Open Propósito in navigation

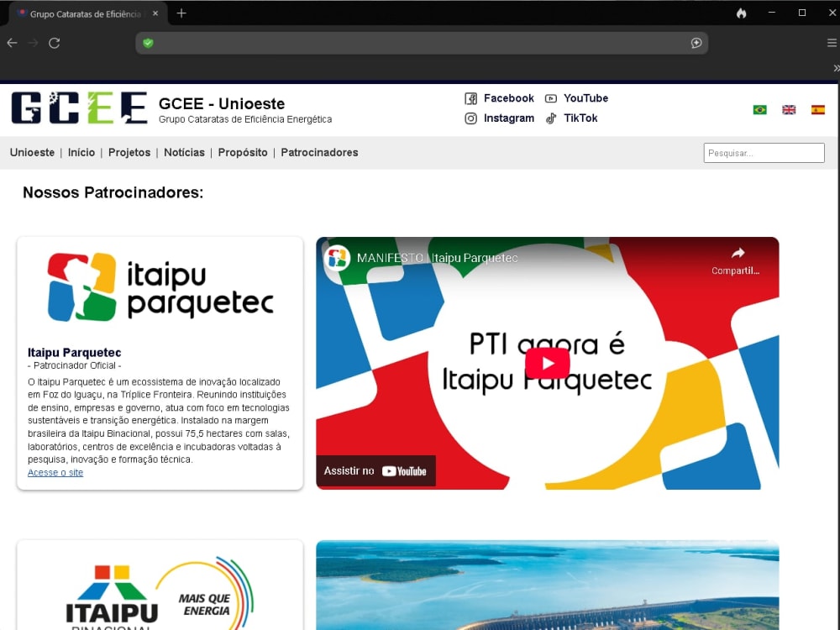pyautogui.click(x=243, y=152)
